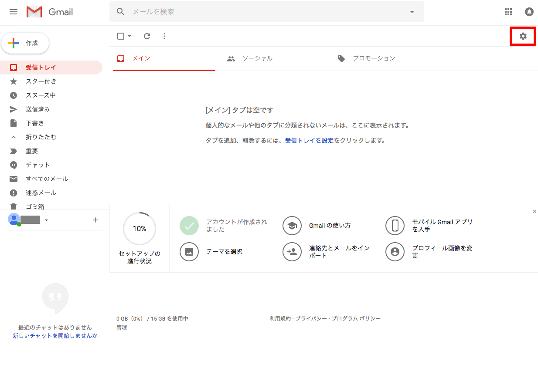Open the three-dot more options menu

pos(164,36)
